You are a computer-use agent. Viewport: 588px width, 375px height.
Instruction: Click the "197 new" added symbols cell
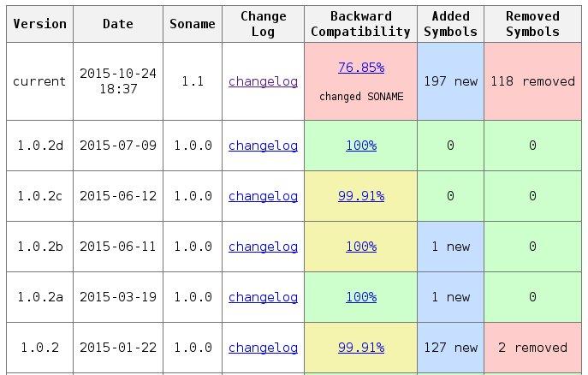tap(450, 81)
